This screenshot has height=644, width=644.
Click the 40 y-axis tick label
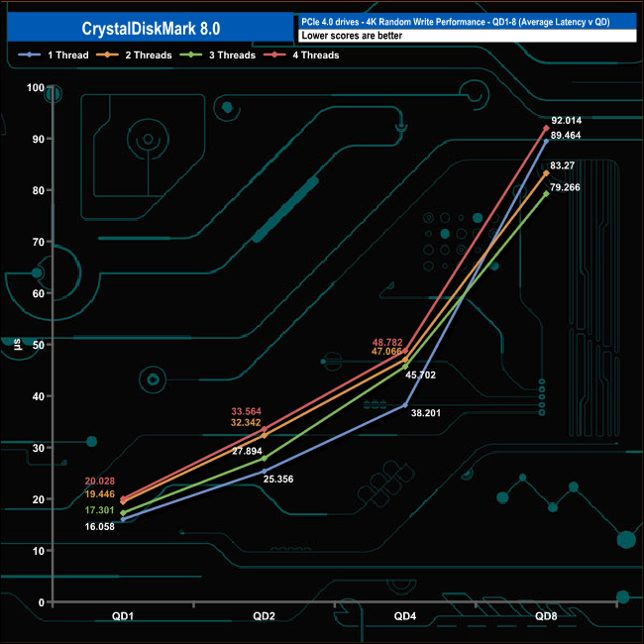(39, 396)
